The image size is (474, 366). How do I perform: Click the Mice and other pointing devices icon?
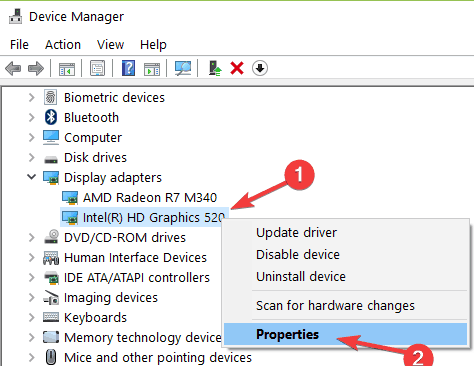point(51,357)
